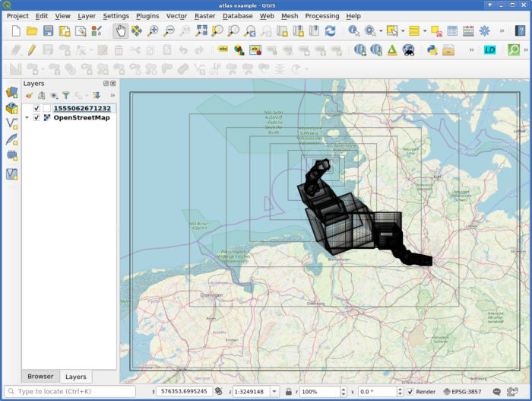Viewport: 532px width, 401px height.
Task: Click the magnifier 100% field
Action: tap(320, 392)
